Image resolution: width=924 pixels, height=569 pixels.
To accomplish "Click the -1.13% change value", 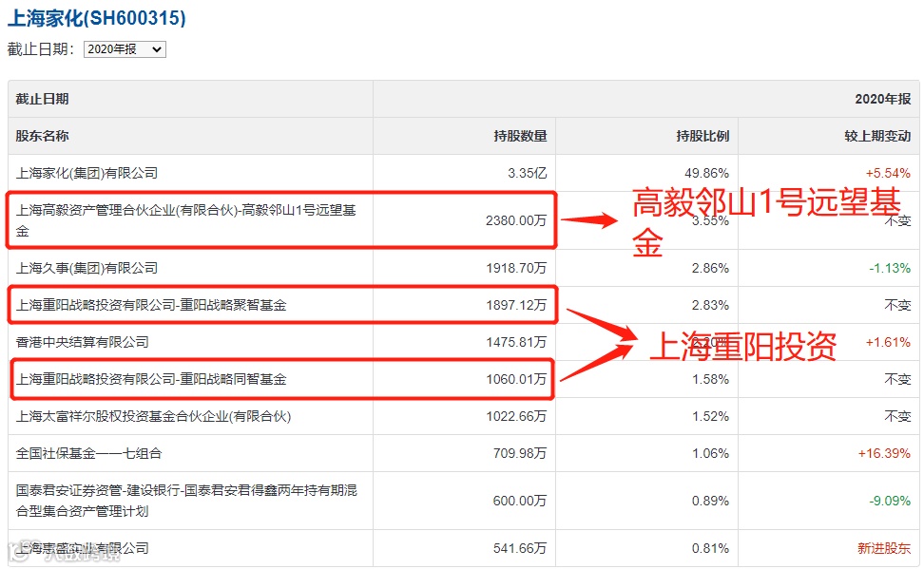I will coord(890,268).
